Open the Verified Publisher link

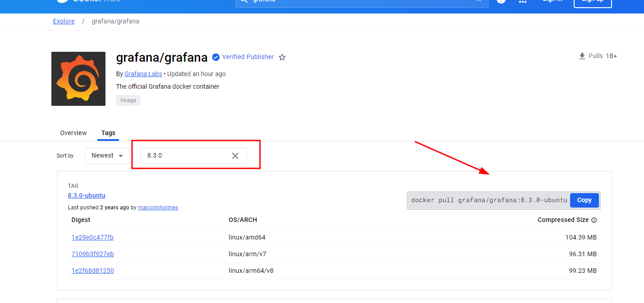[x=248, y=57]
